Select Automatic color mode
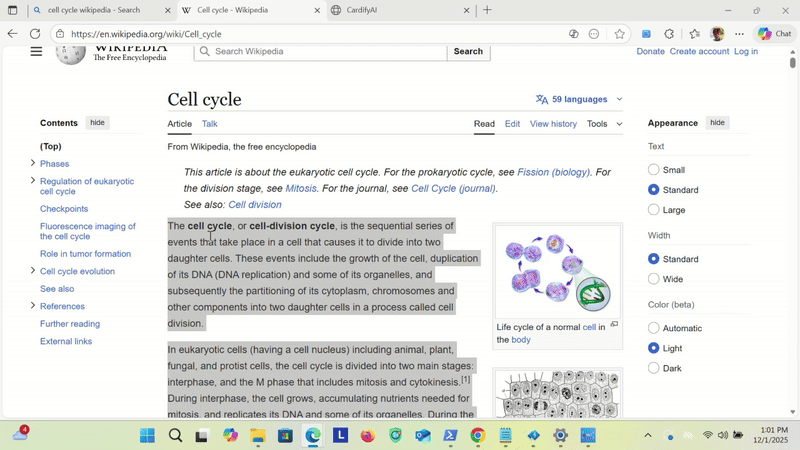 (654, 328)
